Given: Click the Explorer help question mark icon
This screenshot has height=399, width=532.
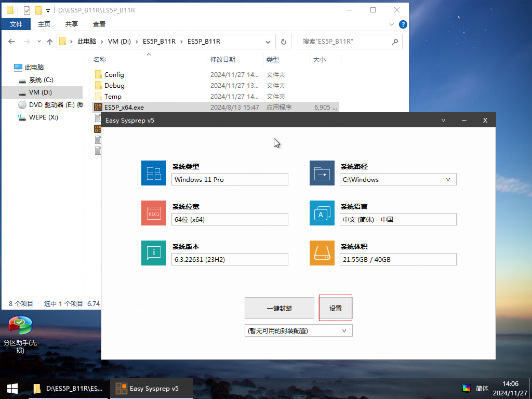Looking at the screenshot, I should click(x=403, y=24).
